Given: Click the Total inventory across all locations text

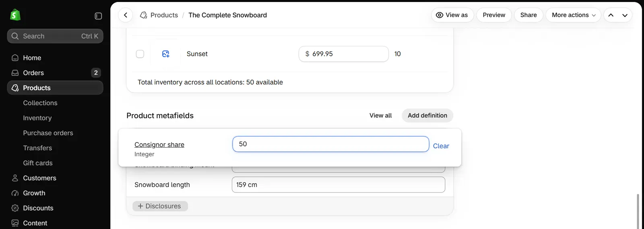Looking at the screenshot, I should click(210, 82).
